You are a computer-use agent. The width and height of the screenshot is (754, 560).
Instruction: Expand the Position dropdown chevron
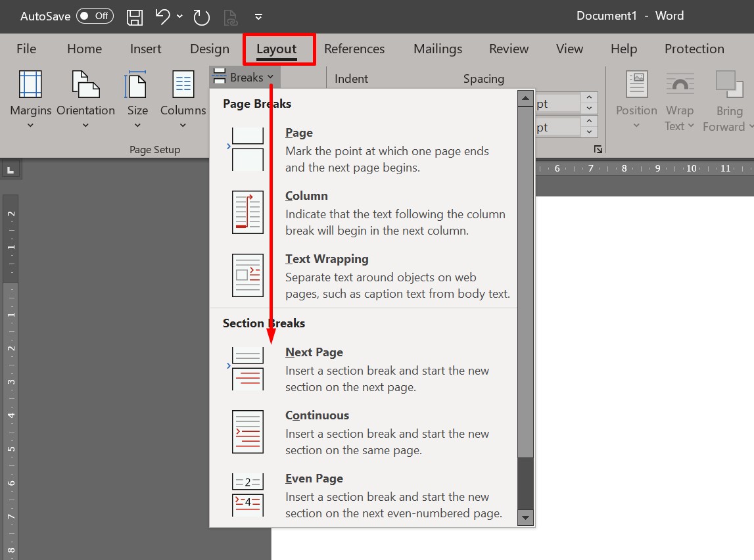(x=636, y=126)
